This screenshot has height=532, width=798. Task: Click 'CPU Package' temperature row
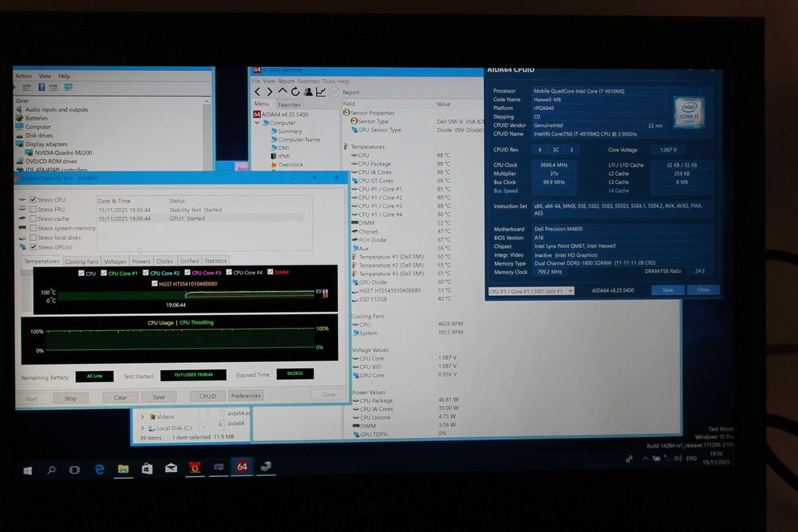click(401, 164)
